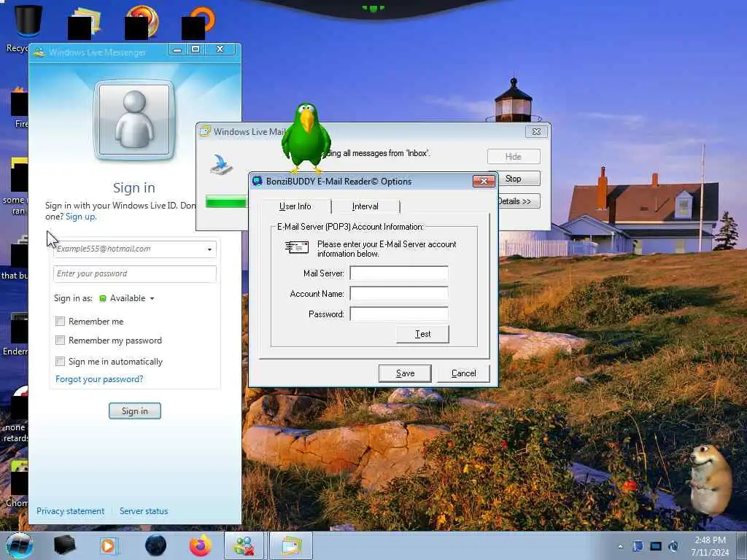Click the Windows Live Messenger title icon

click(39, 52)
